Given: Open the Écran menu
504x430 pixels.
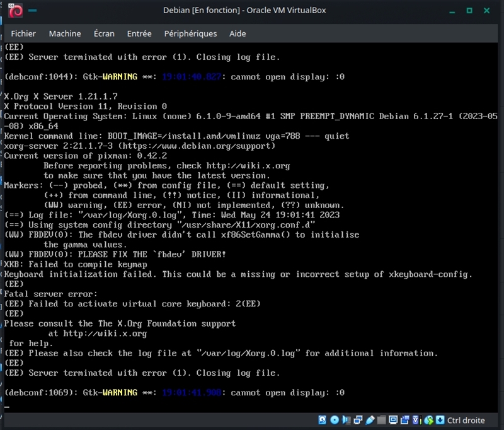Looking at the screenshot, I should pos(104,33).
